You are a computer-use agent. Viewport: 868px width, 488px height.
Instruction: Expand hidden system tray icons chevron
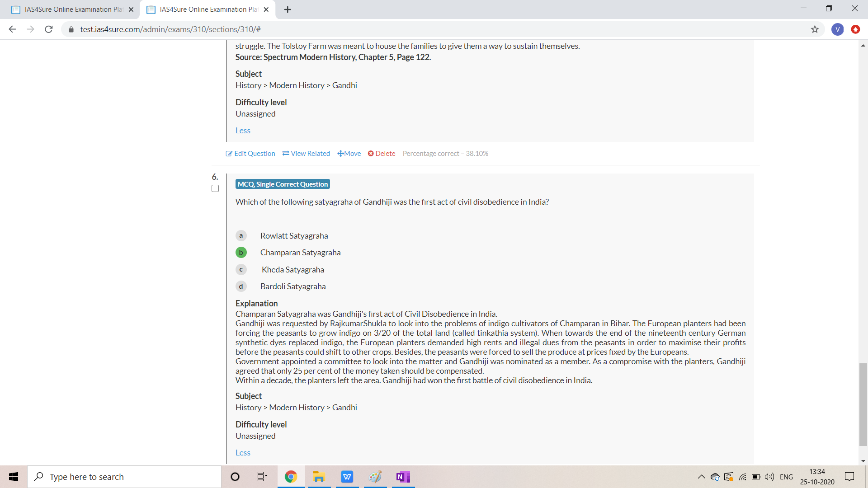coord(701,477)
